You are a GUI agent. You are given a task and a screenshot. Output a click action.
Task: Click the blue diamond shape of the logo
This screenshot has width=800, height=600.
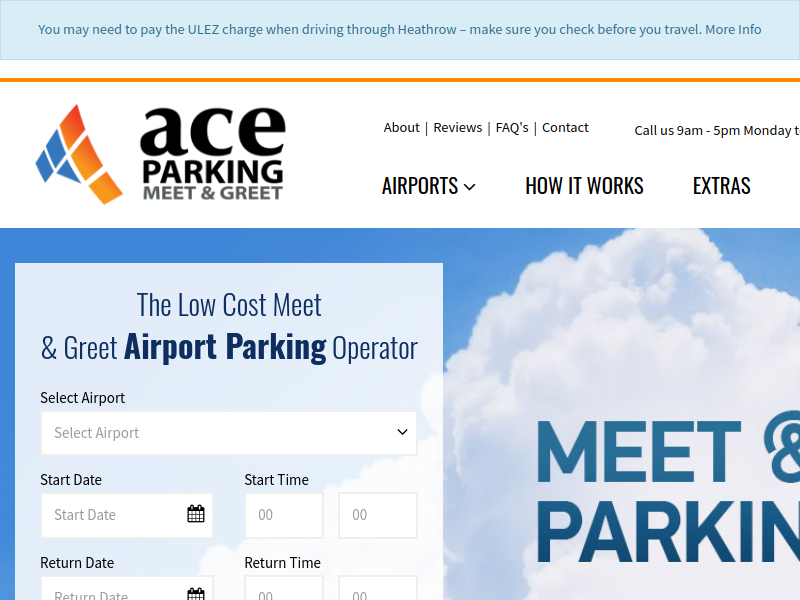(55, 150)
